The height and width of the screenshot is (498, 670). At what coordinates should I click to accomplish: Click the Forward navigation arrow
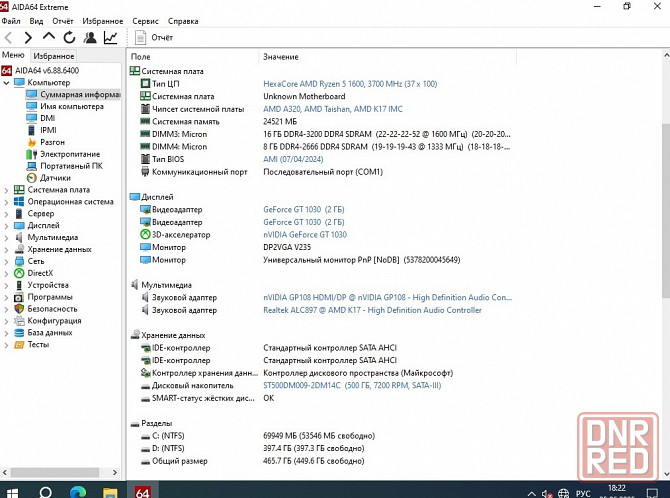pos(28,38)
